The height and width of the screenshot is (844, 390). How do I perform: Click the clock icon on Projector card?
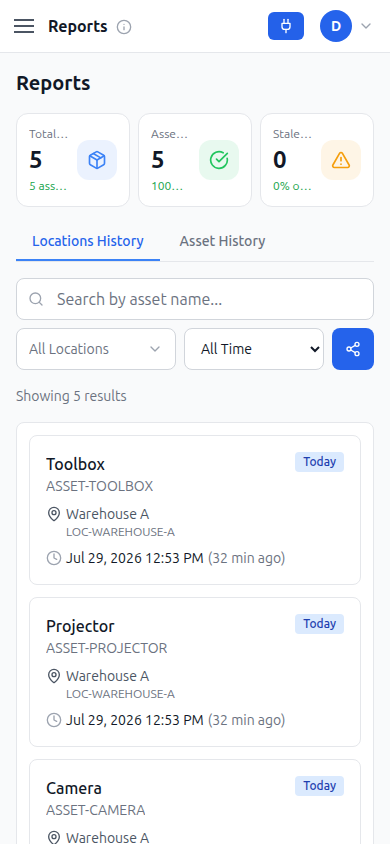(x=54, y=720)
